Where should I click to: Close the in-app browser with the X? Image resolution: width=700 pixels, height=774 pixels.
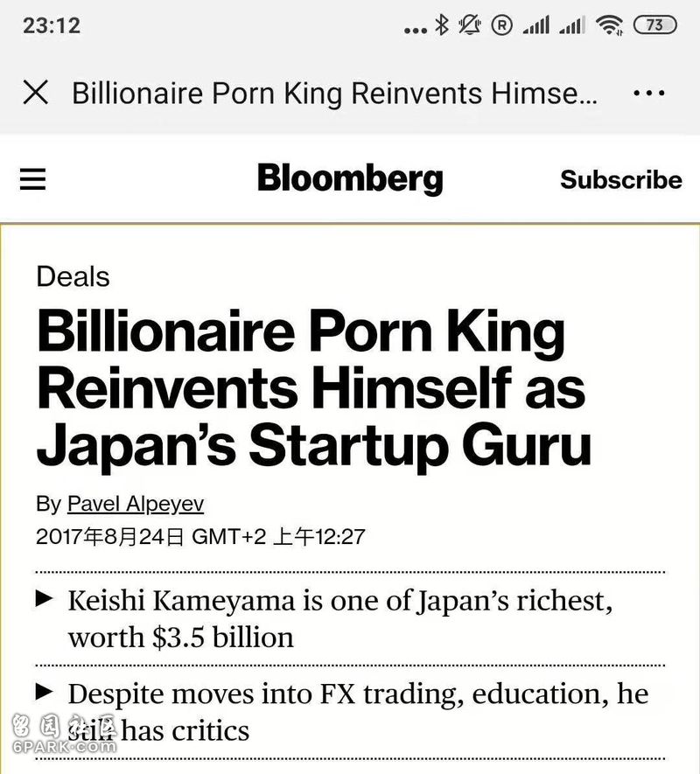(36, 93)
